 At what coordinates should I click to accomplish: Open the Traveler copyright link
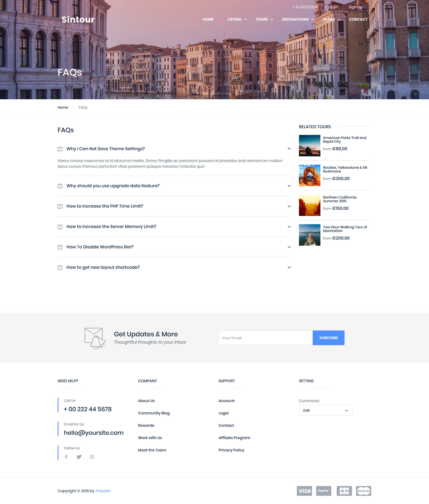(x=103, y=491)
